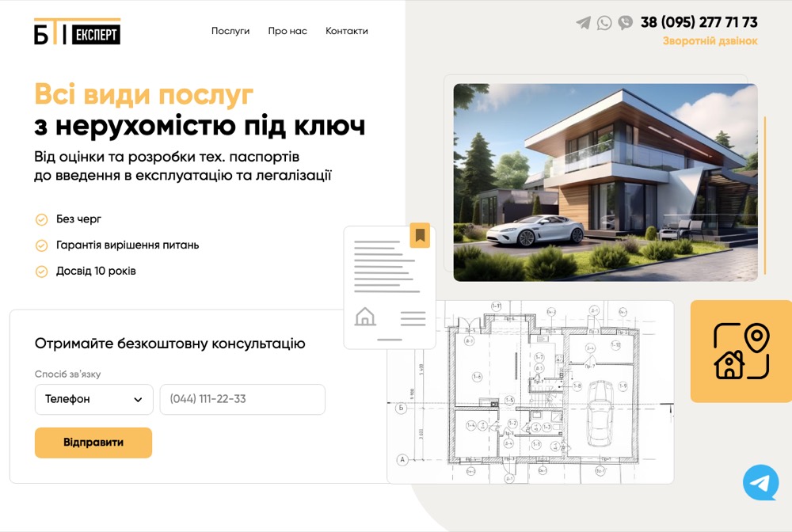Call the phone number 38 (095) 277 71 73

click(x=699, y=22)
